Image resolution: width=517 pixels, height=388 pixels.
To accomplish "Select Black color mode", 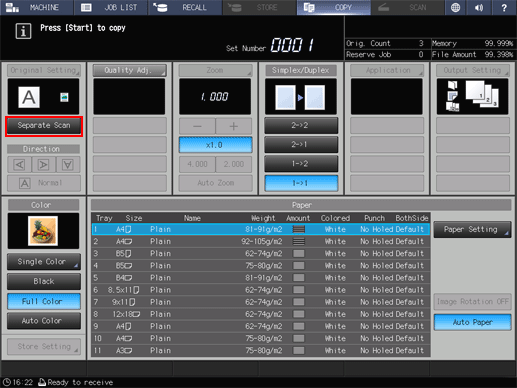I will (44, 281).
